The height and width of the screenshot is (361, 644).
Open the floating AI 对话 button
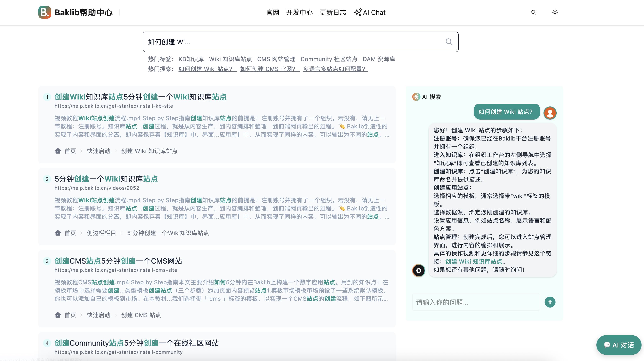click(x=619, y=345)
